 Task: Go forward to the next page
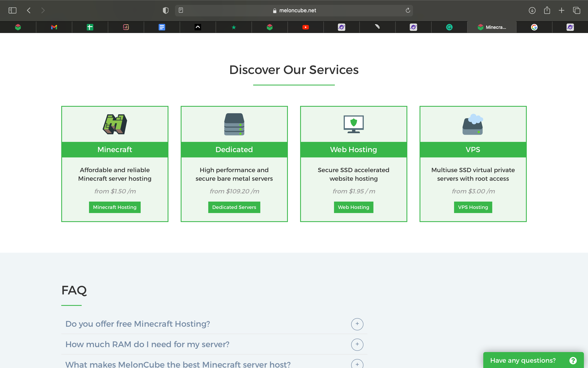pyautogui.click(x=43, y=10)
